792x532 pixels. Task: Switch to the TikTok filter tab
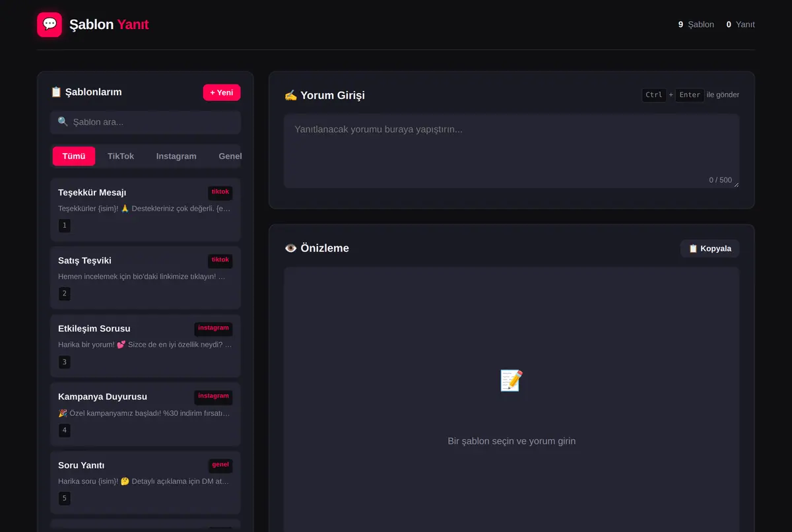point(121,156)
